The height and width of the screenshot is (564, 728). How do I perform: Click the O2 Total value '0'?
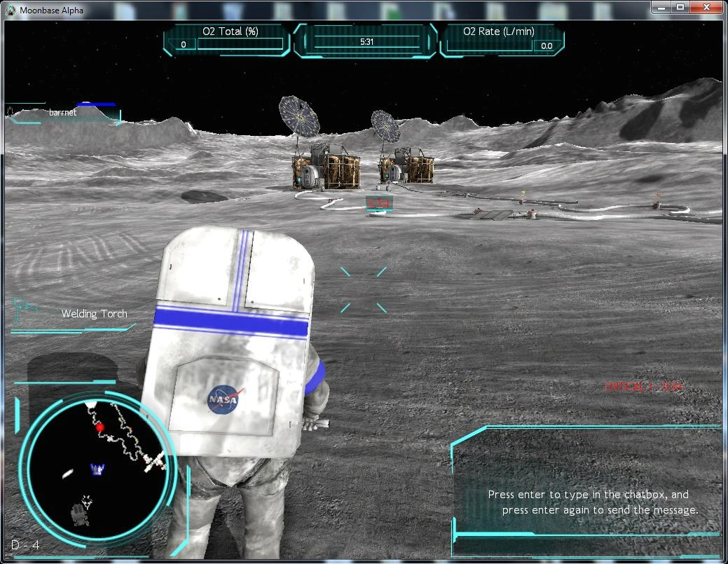click(184, 45)
